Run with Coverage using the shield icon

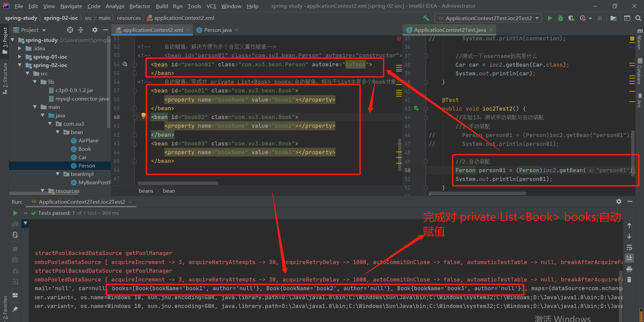tap(572, 18)
